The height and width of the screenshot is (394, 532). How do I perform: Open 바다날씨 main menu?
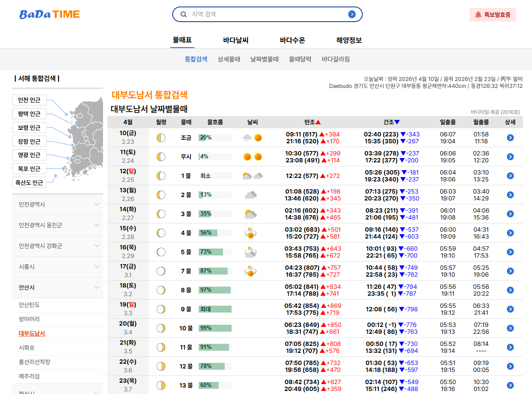tap(236, 40)
